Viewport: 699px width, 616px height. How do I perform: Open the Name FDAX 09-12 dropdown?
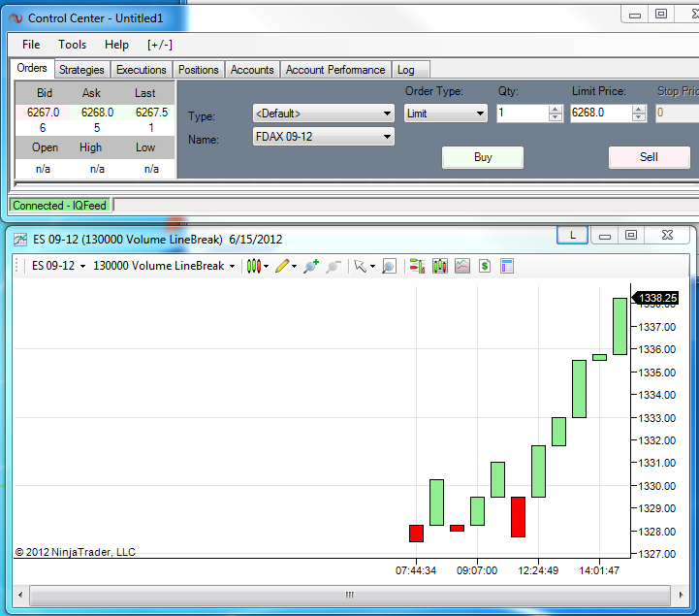click(323, 137)
